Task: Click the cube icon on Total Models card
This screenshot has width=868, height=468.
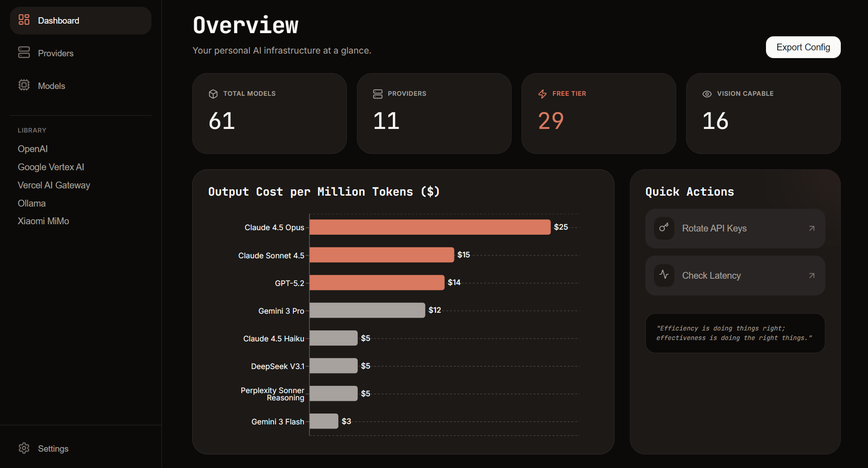Action: (x=213, y=94)
